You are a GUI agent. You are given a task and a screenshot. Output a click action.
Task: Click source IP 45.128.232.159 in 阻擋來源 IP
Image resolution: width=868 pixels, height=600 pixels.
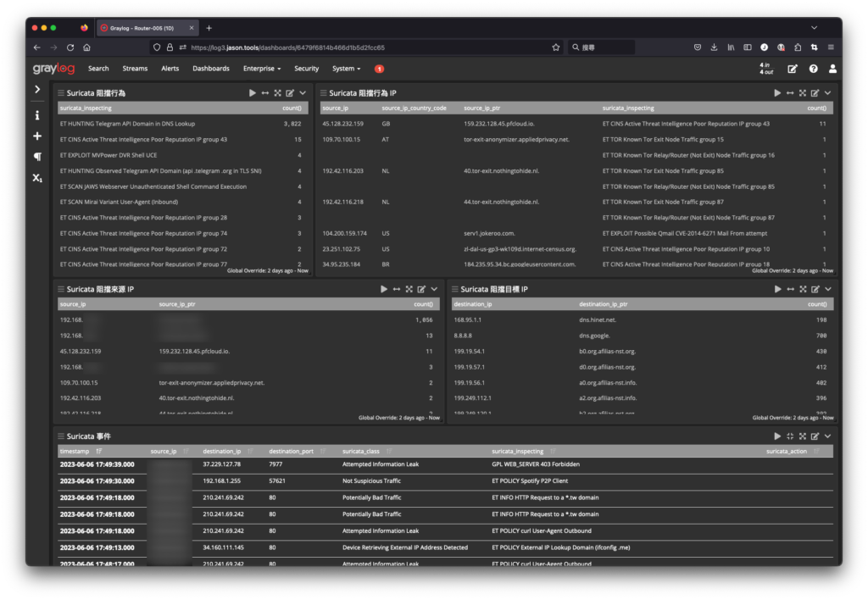coord(81,352)
